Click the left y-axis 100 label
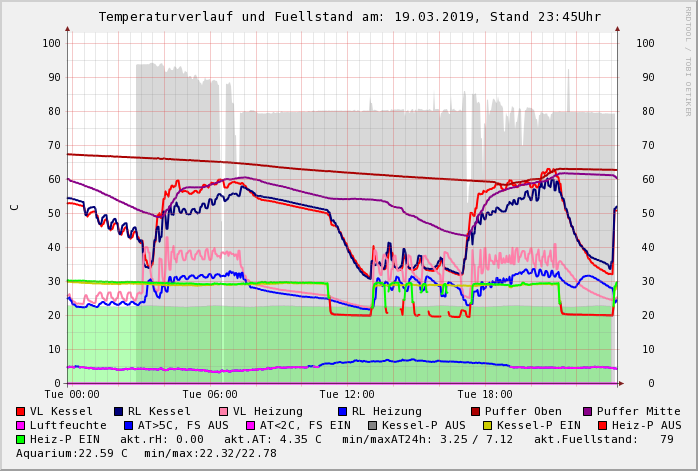Image resolution: width=698 pixels, height=471 pixels. point(52,43)
